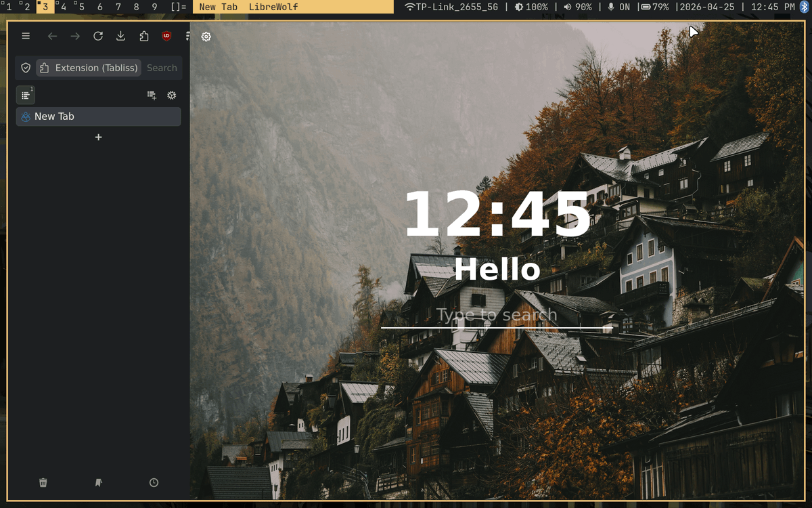812x508 pixels.
Task: Click the Type to search field on Tabliss
Action: (x=497, y=314)
